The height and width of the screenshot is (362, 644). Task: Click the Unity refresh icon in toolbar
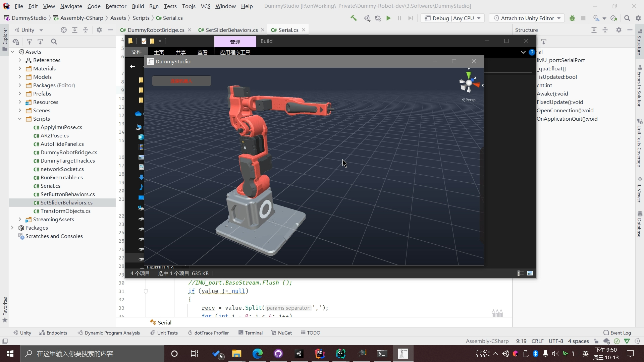[378, 18]
